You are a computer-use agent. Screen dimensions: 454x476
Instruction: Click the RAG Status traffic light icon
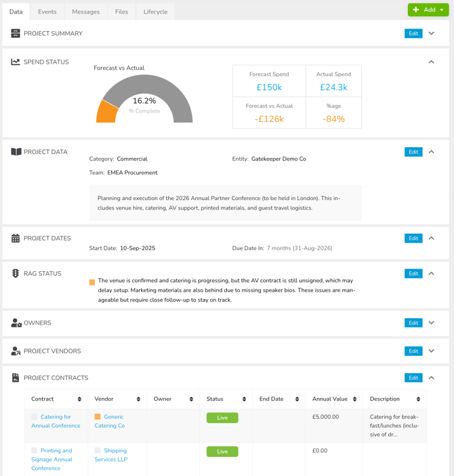[x=16, y=273]
